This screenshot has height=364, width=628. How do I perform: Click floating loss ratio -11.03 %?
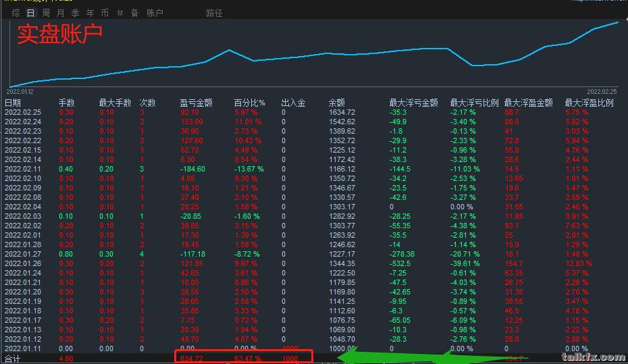coord(465,169)
